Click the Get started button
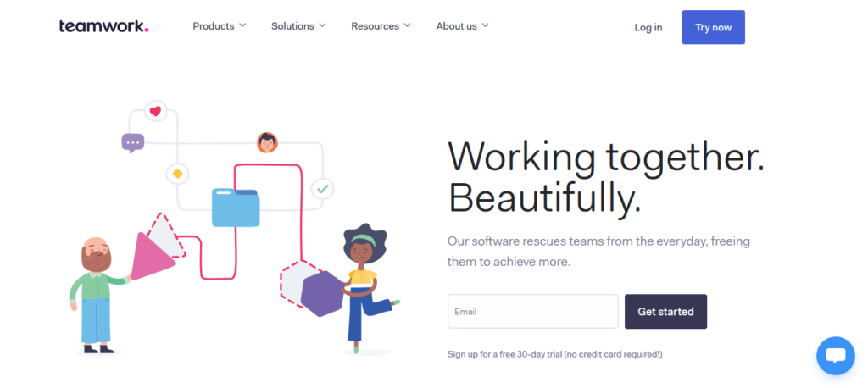The image size is (868, 388). point(665,312)
